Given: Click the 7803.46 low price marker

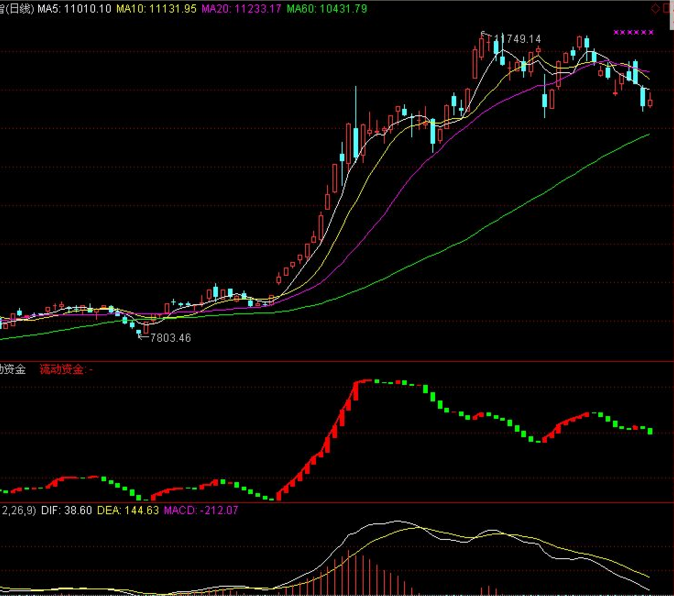Looking at the screenshot, I should [x=170, y=338].
